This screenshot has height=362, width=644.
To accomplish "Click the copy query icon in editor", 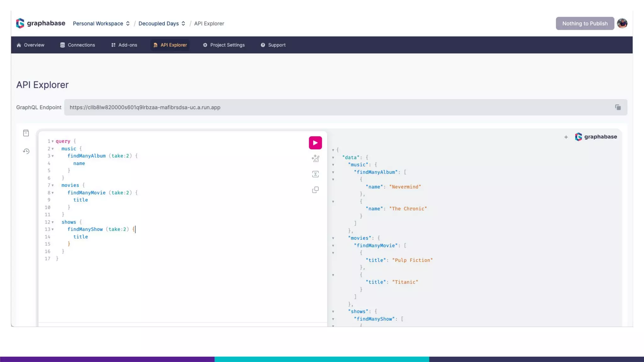I will point(315,190).
